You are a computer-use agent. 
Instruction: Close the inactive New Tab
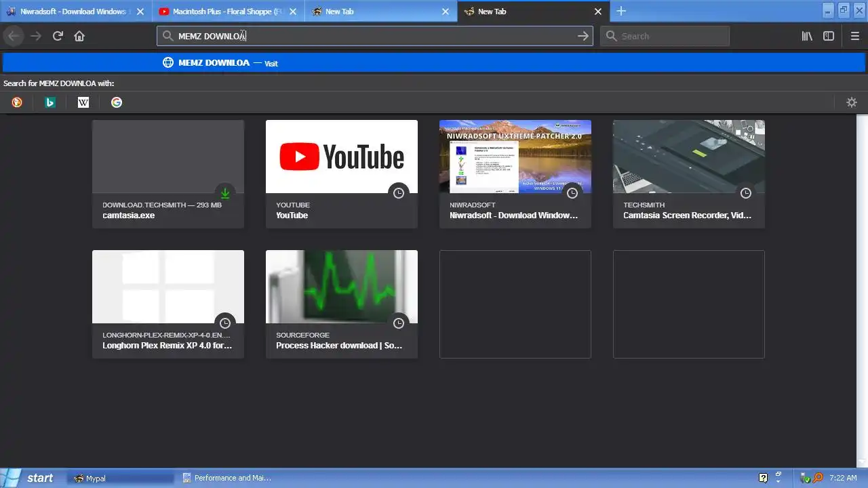(x=446, y=12)
